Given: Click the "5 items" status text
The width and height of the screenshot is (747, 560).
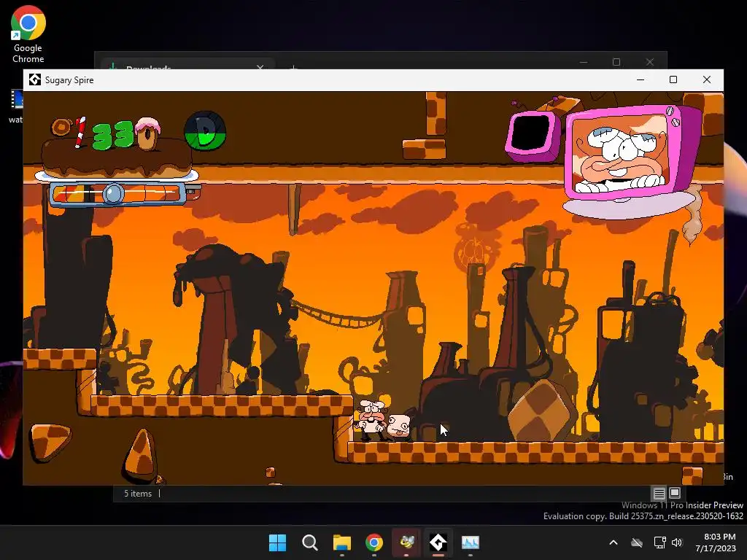Looking at the screenshot, I should point(138,494).
